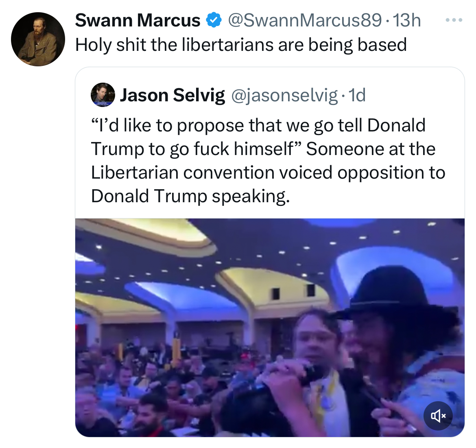Click the Swann Marcus display name
This screenshot has height=448, width=476.
click(x=138, y=20)
